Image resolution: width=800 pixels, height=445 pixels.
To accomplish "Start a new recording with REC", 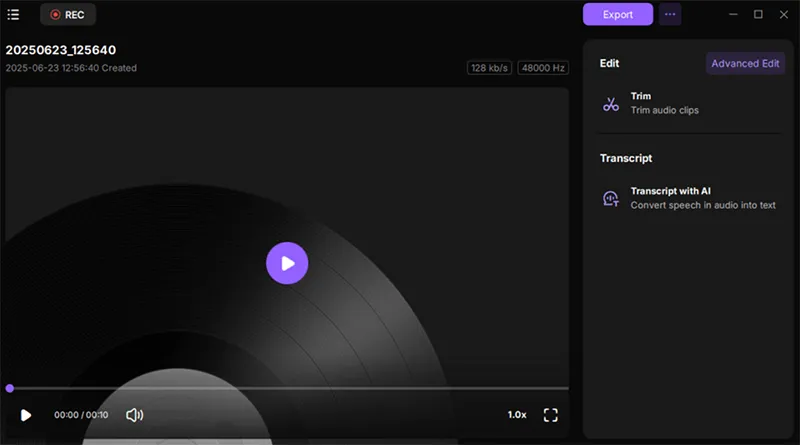I will coord(68,15).
